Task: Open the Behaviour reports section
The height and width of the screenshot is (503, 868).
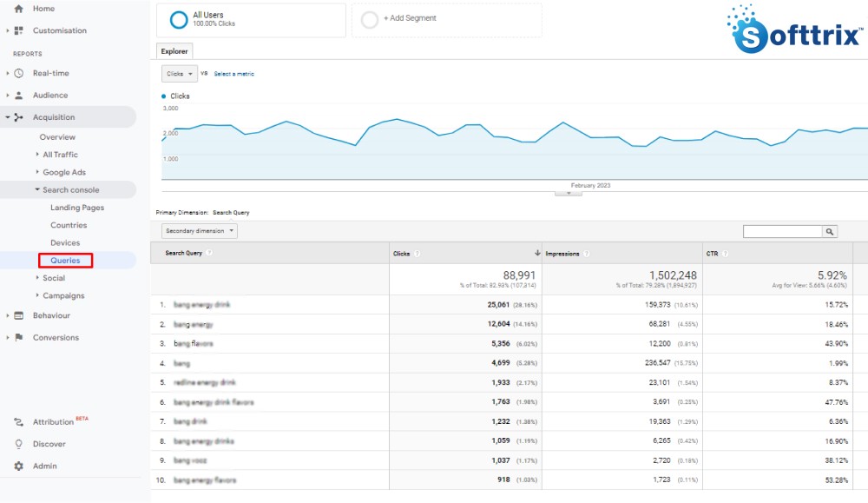Action: (51, 315)
